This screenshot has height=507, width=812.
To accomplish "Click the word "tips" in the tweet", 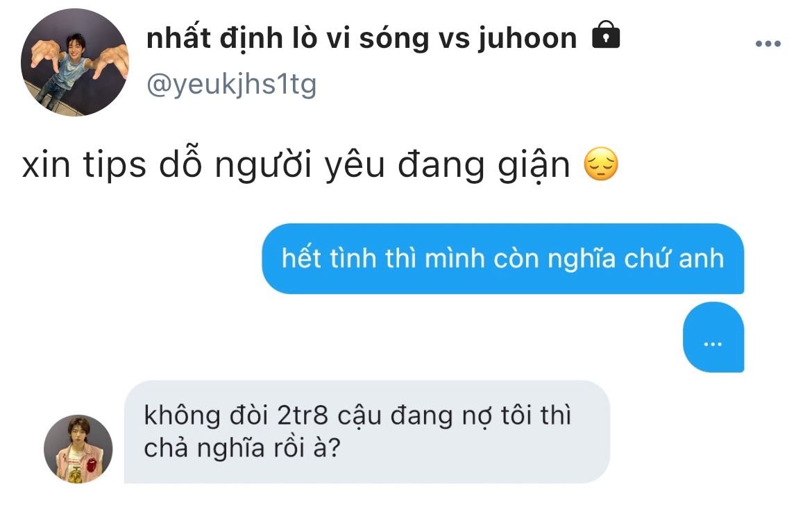I will click(115, 166).
